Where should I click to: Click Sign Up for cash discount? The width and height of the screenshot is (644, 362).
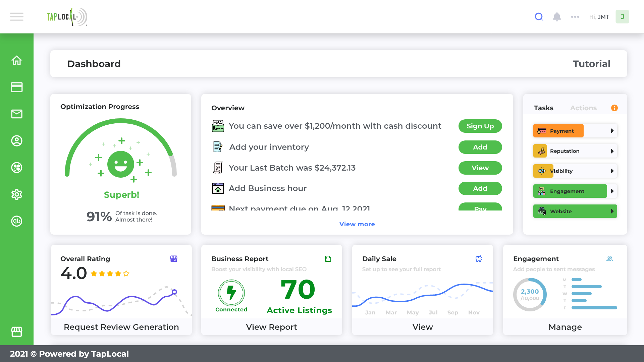pyautogui.click(x=480, y=126)
